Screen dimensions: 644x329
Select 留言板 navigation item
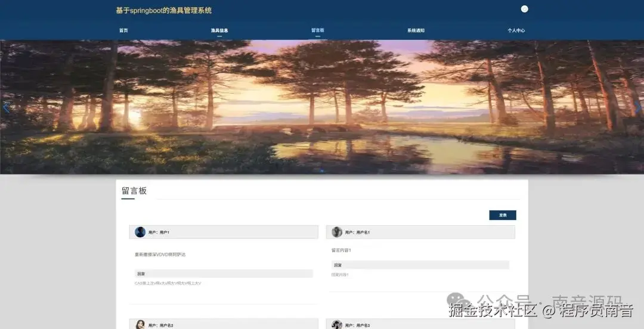click(317, 30)
